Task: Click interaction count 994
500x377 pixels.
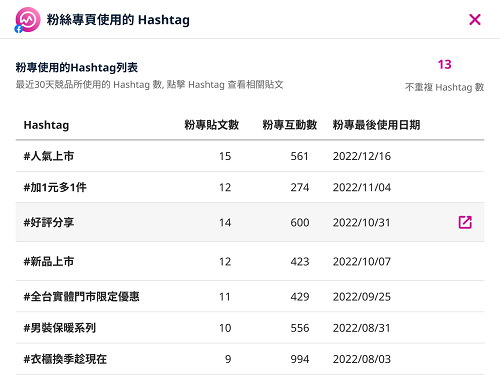Action: point(300,359)
